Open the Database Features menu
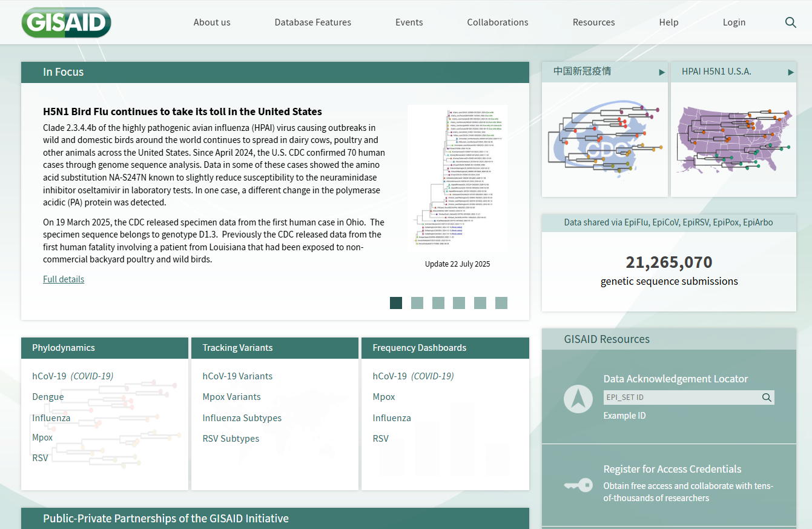The height and width of the screenshot is (529, 812). (x=312, y=22)
